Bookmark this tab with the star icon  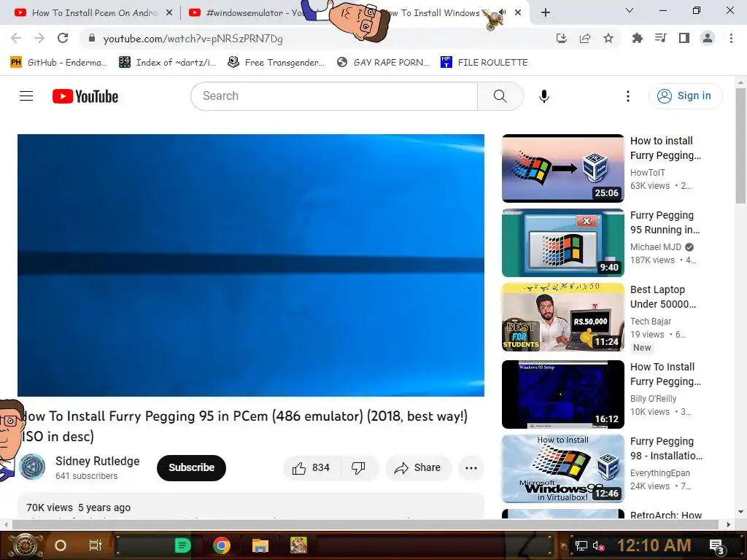(608, 39)
